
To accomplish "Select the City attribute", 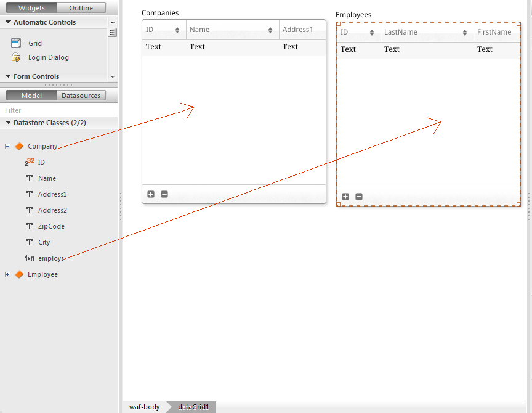I will click(x=44, y=242).
